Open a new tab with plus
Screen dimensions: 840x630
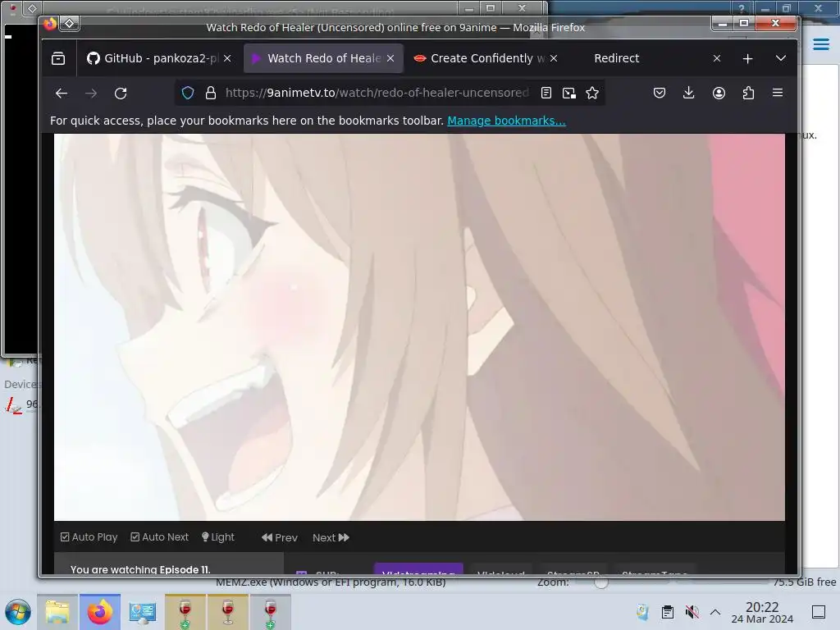click(748, 58)
